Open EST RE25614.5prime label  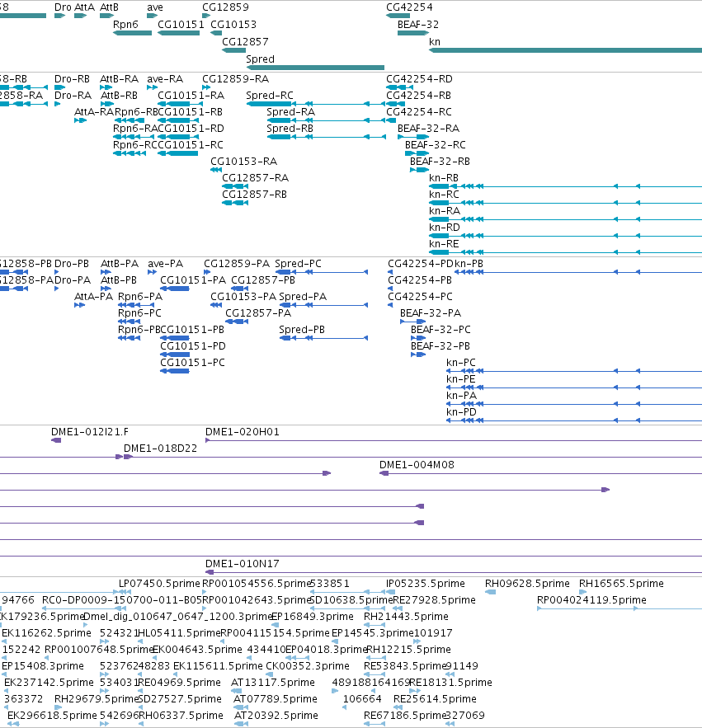(x=435, y=699)
